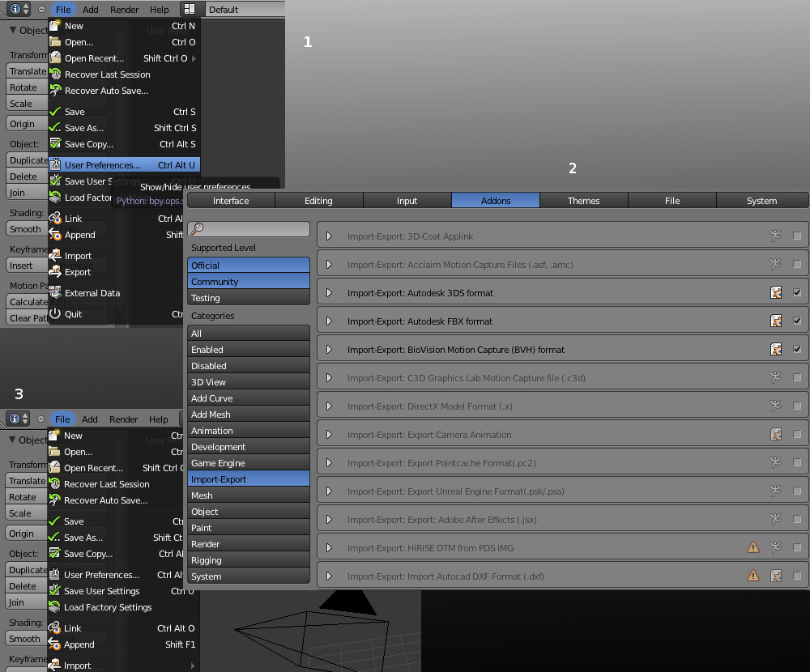Viewport: 810px width, 672px height.
Task: Click the screen layout icon beside Default
Action: point(189,10)
